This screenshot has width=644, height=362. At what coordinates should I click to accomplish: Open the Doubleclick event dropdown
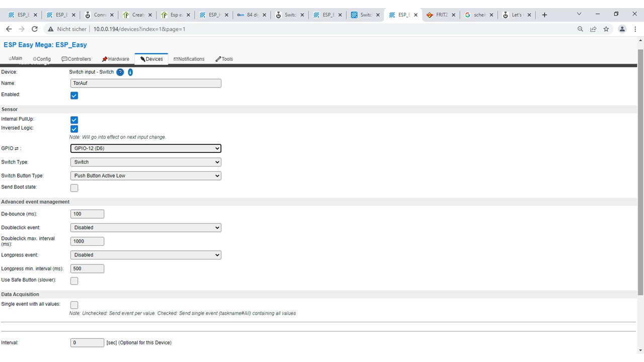point(146,227)
